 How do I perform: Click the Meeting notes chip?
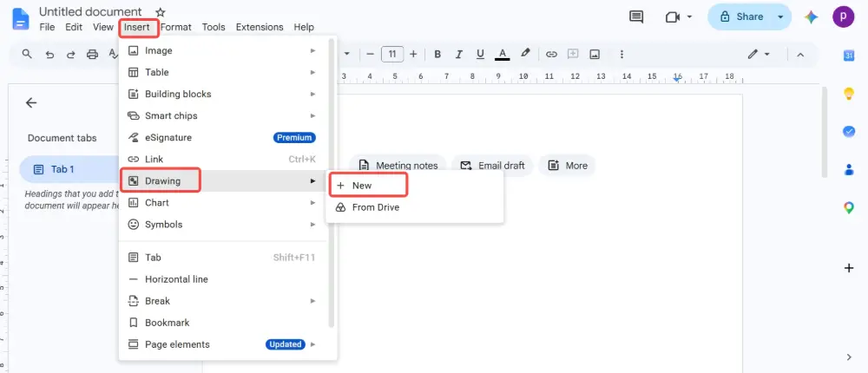pos(398,166)
